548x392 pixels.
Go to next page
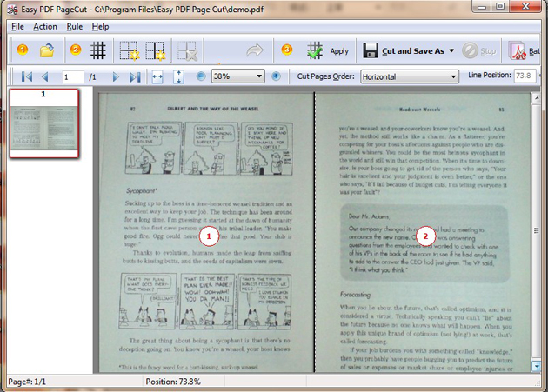pyautogui.click(x=116, y=76)
